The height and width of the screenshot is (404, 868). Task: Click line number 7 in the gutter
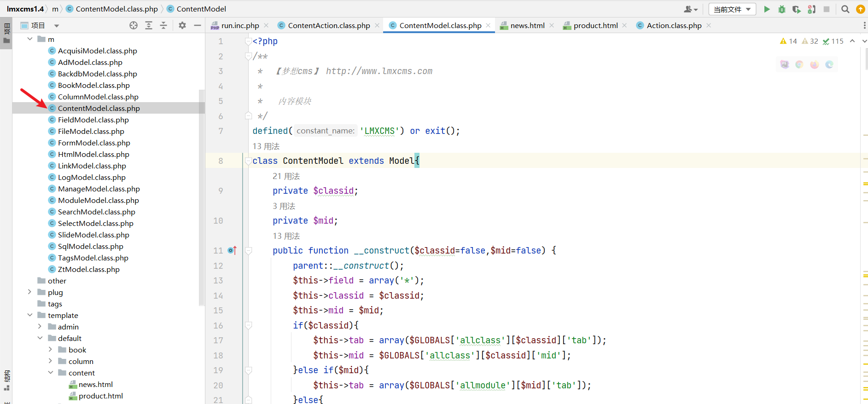pos(221,131)
